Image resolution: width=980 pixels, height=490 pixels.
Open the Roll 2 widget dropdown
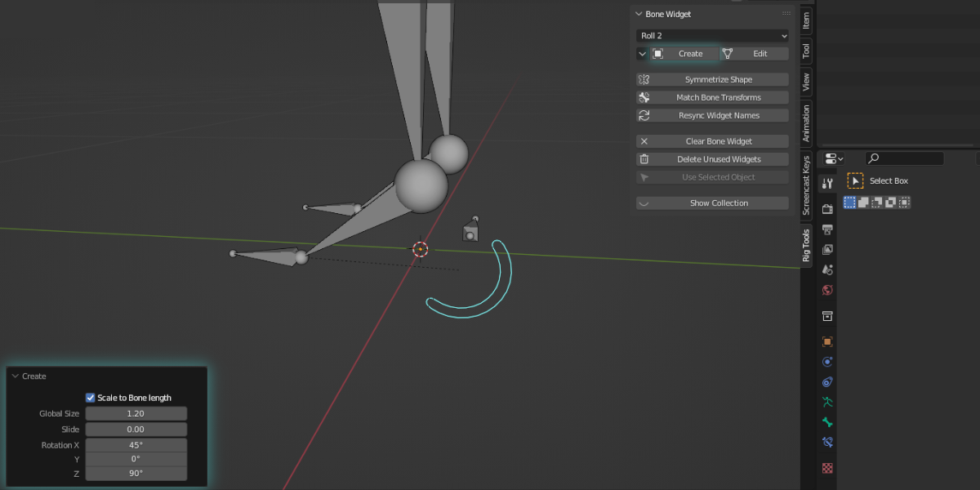[x=711, y=35]
